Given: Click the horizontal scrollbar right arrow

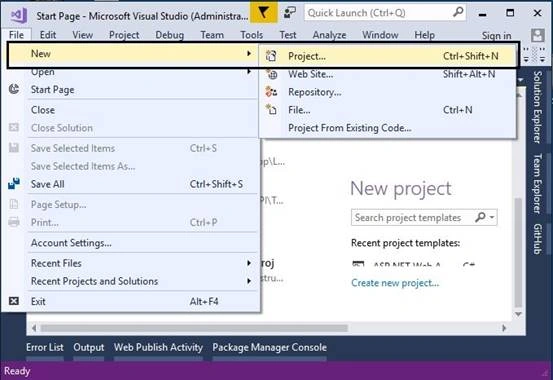Looking at the screenshot, I should click(504, 328).
